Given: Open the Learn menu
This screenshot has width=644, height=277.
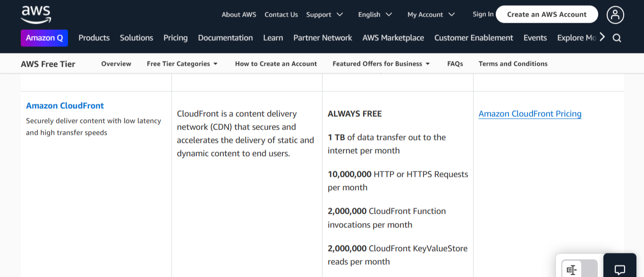Looking at the screenshot, I should pyautogui.click(x=273, y=38).
